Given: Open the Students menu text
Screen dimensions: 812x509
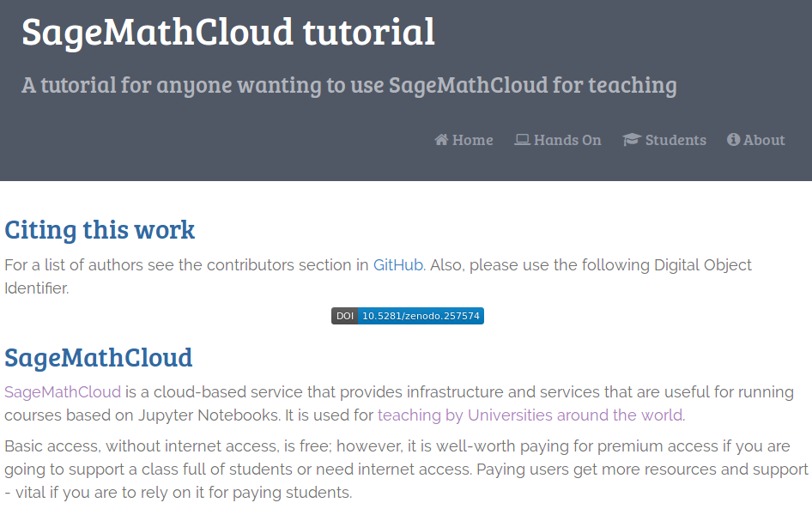Looking at the screenshot, I should pyautogui.click(x=676, y=140).
